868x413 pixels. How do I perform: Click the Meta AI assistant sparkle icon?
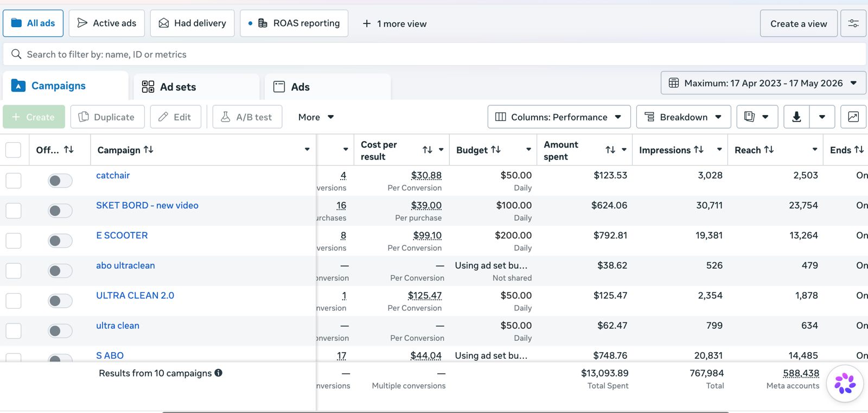tap(845, 383)
